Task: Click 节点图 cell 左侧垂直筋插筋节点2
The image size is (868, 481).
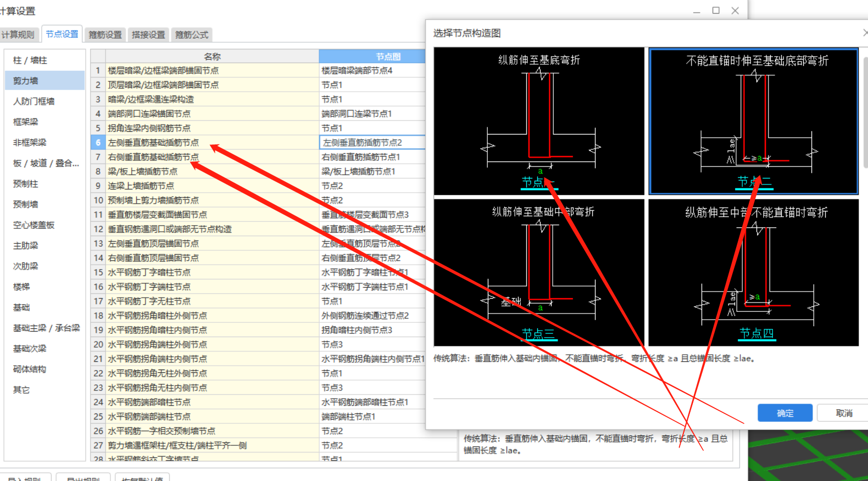Action: [x=372, y=143]
